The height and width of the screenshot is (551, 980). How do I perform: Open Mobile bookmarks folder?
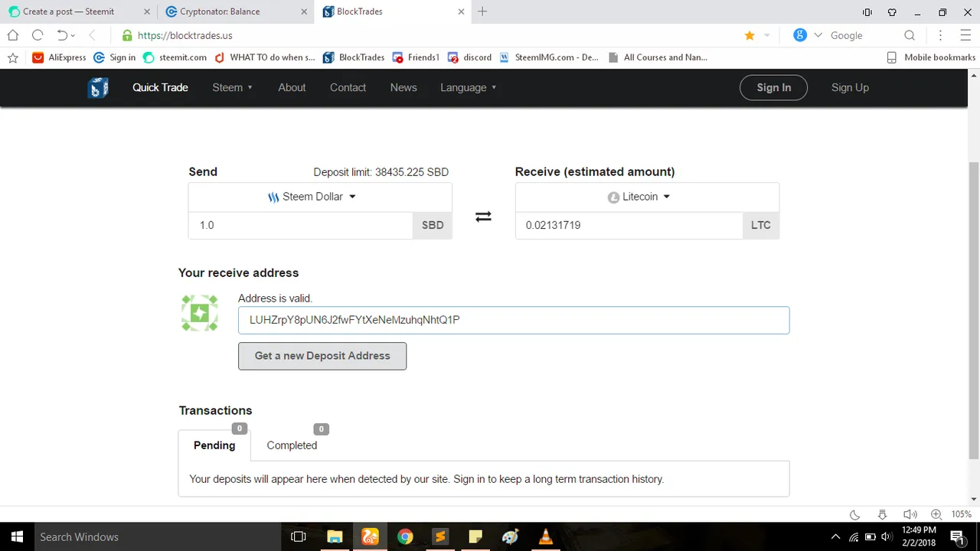931,57
